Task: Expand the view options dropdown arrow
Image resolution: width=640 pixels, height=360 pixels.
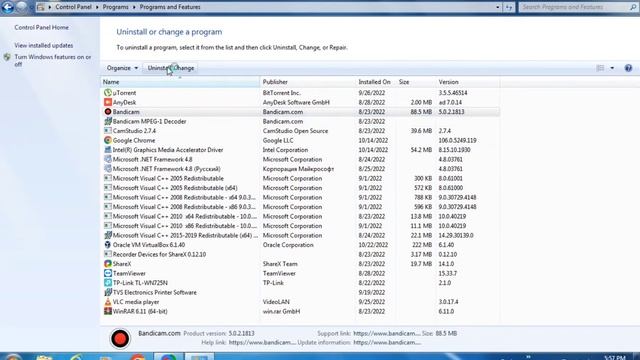Action: coord(612,68)
